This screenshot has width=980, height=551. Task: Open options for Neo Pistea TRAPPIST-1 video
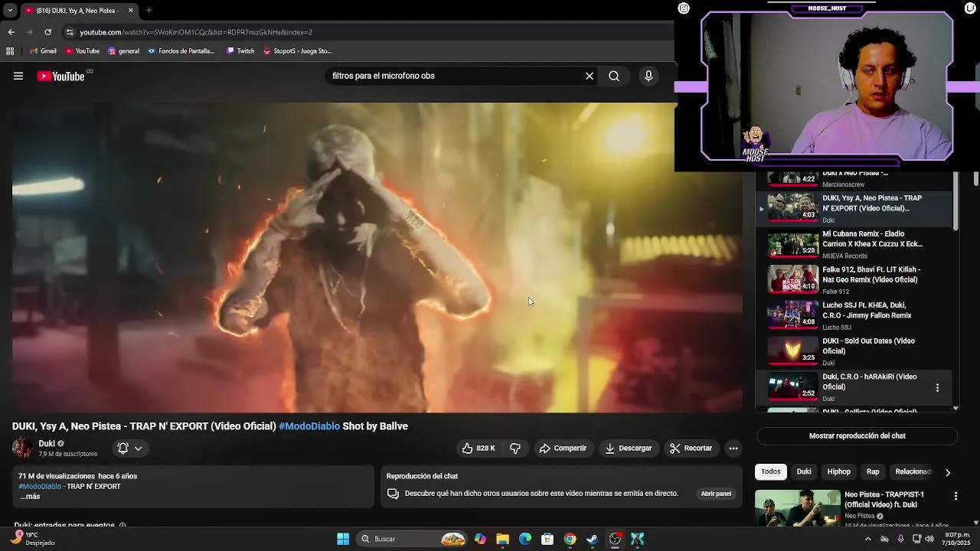tap(955, 497)
